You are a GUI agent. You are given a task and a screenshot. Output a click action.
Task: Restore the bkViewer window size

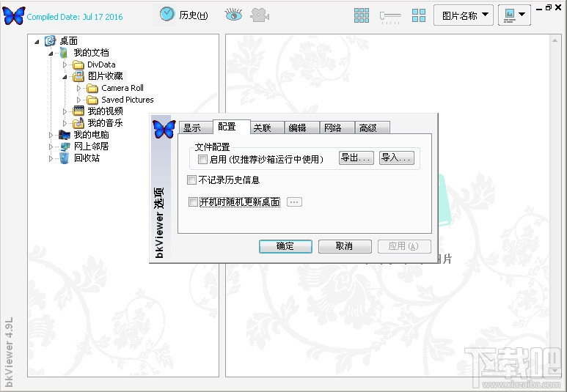coord(549,7)
